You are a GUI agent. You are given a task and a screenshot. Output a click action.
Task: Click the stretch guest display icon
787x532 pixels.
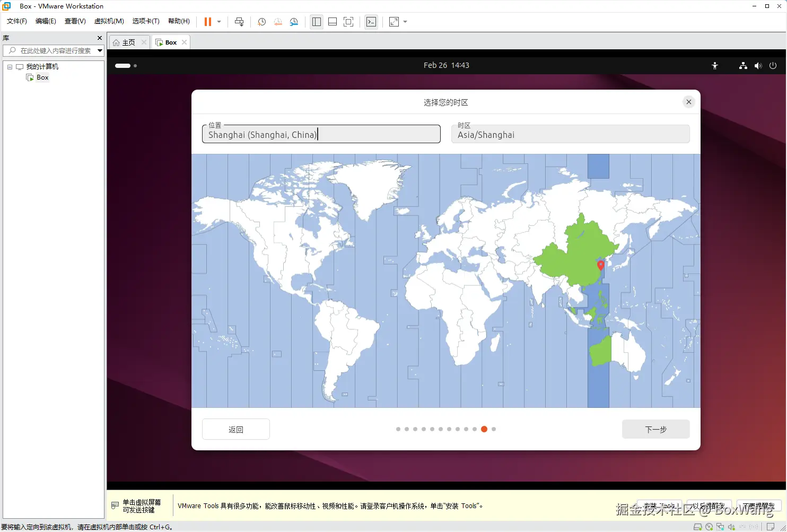394,22
